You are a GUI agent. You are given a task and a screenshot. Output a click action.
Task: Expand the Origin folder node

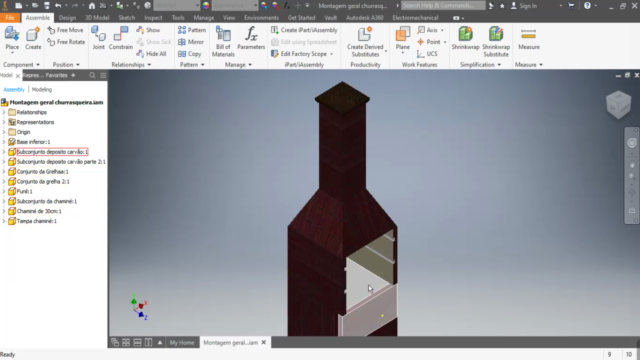coord(4,132)
